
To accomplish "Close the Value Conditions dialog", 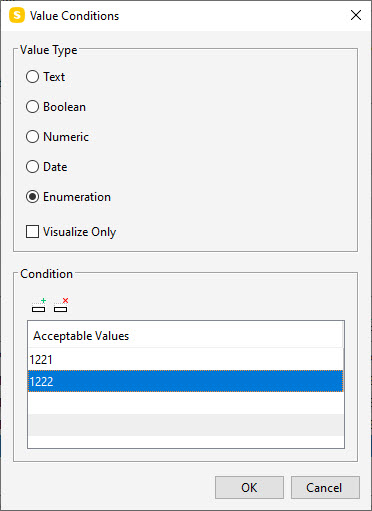I will coord(356,15).
